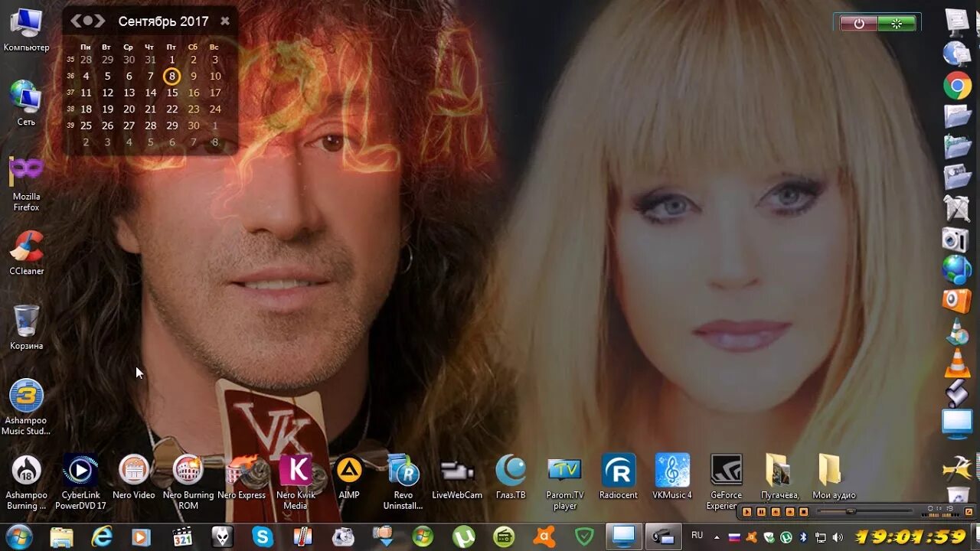Go to next month in calendar gadget
Screen dimensions: 980x551
100,21
